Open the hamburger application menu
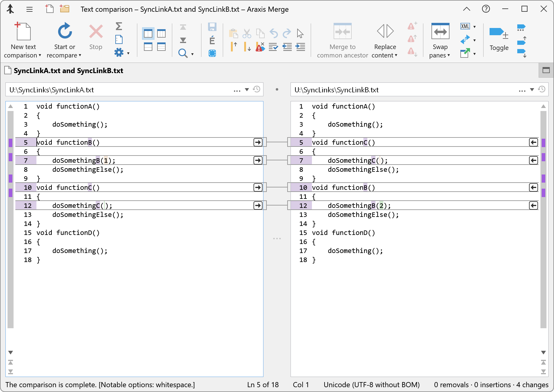The height and width of the screenshot is (392, 554). (29, 9)
